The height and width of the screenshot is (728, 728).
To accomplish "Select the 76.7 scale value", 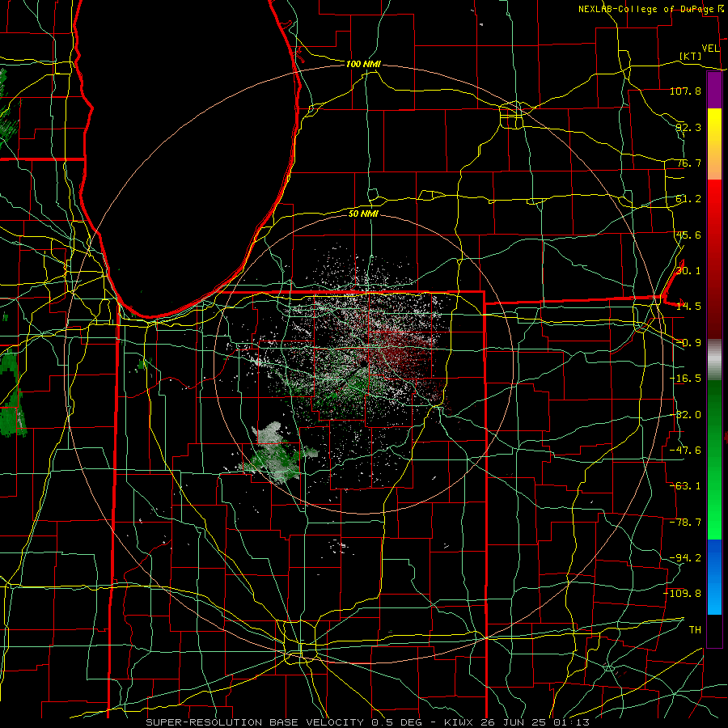I will coord(688,163).
